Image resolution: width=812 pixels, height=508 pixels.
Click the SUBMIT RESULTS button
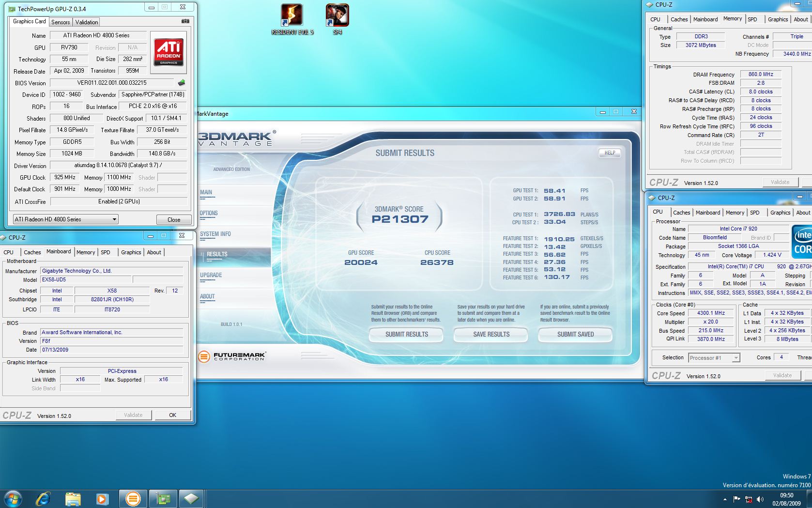407,334
